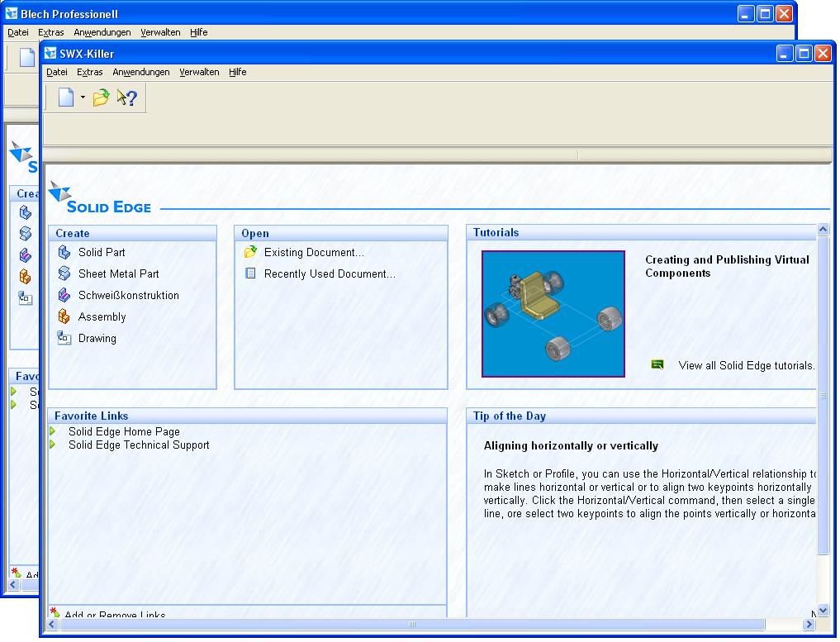Open the New document dropdown arrow
This screenshot has width=840, height=642.
coord(83,97)
